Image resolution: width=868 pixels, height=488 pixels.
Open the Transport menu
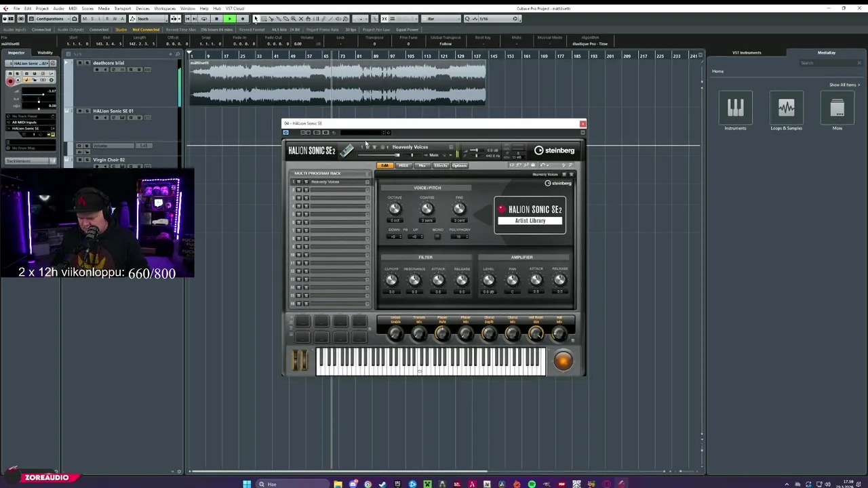pyautogui.click(x=123, y=8)
